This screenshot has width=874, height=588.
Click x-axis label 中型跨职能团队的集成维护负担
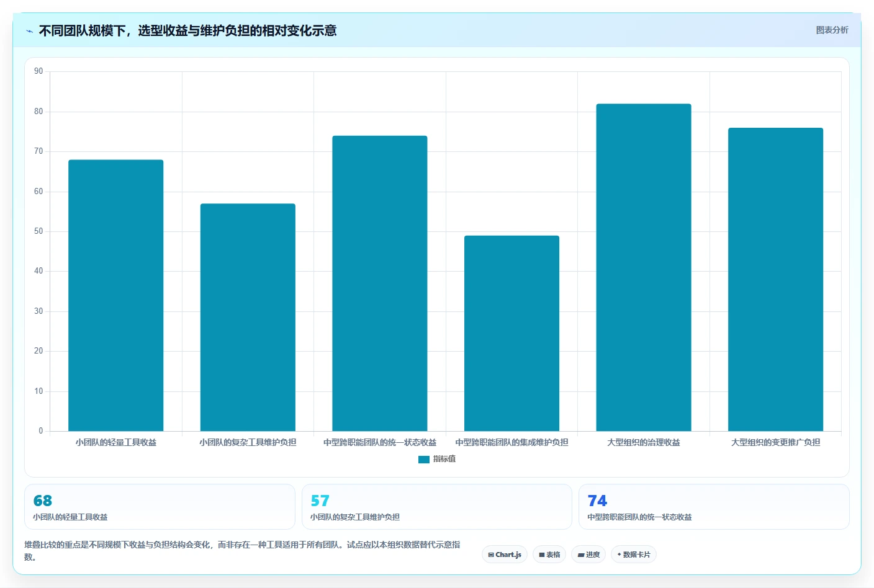[511, 442]
